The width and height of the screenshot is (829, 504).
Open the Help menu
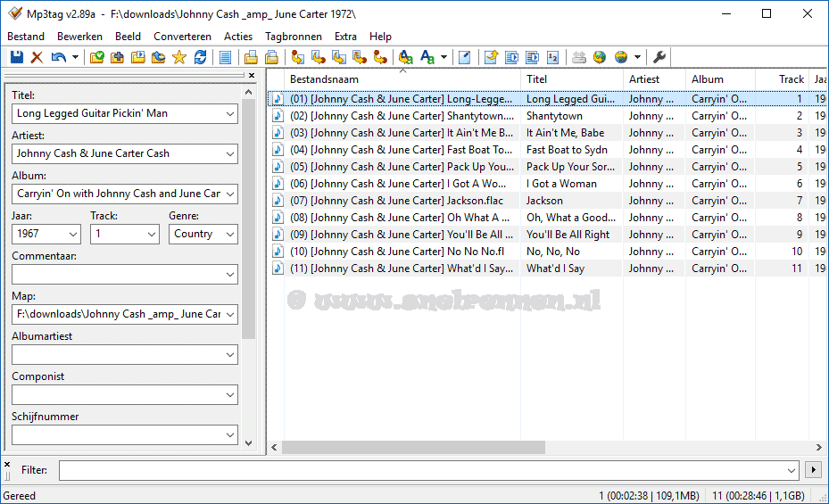380,37
